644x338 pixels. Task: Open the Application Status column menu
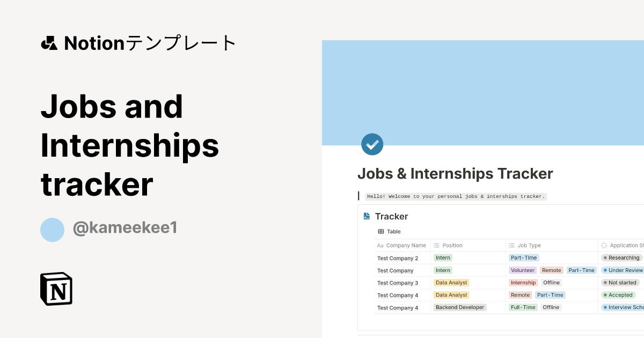click(625, 245)
